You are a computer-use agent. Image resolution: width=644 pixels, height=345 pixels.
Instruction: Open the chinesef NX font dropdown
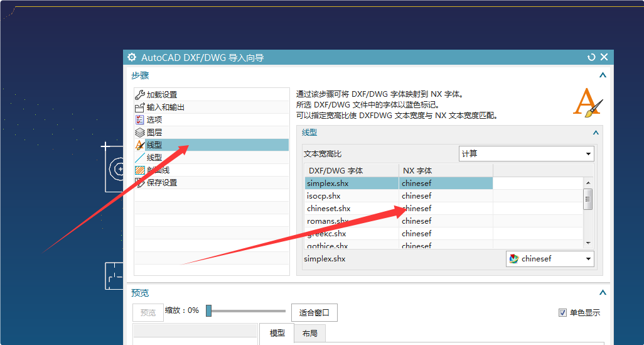(x=550, y=259)
